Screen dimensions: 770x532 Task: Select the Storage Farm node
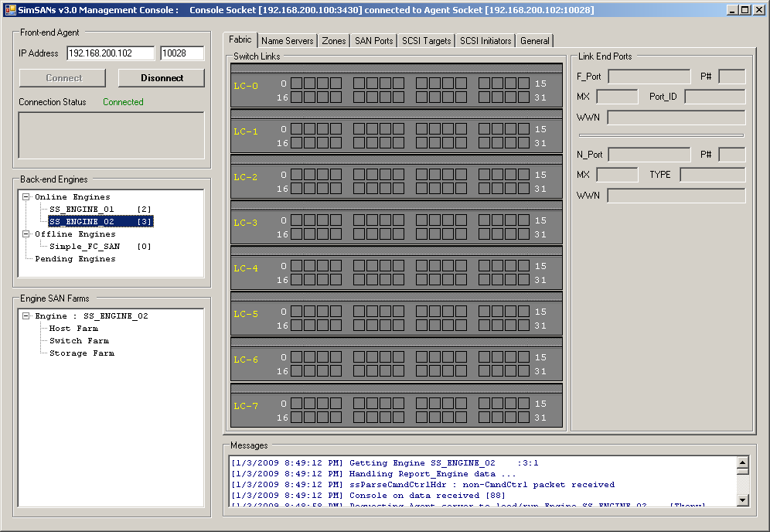click(81, 353)
